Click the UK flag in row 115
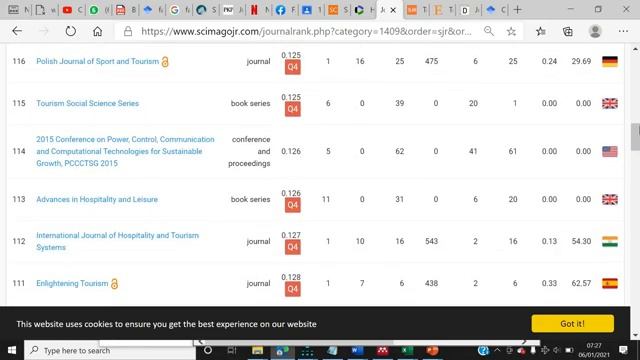 coord(610,103)
